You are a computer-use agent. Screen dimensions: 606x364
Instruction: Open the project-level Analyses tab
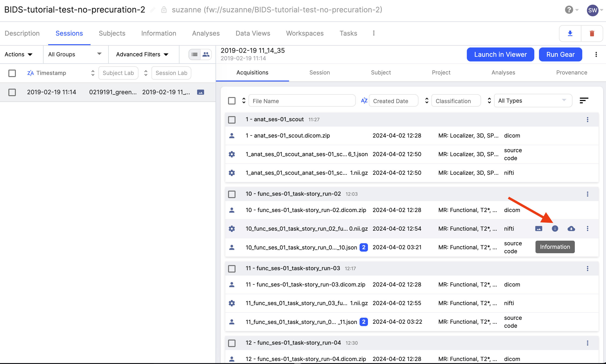[x=206, y=33]
